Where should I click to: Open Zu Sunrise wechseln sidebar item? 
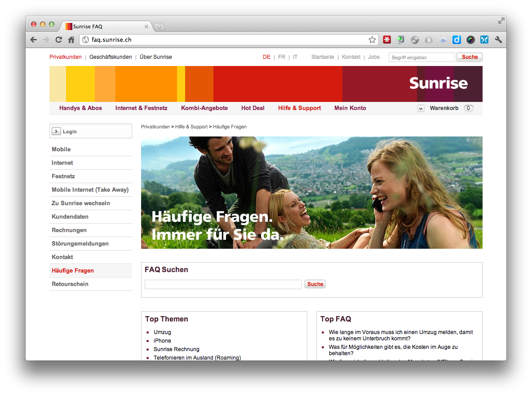91,203
